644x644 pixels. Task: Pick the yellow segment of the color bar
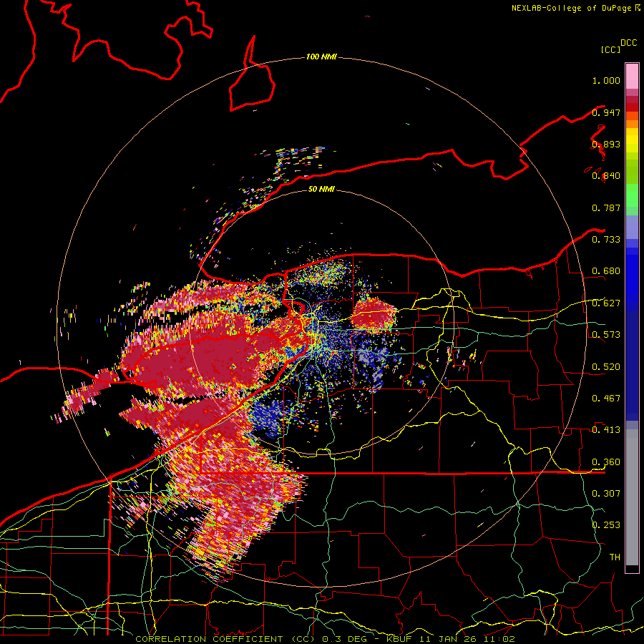coord(632,140)
